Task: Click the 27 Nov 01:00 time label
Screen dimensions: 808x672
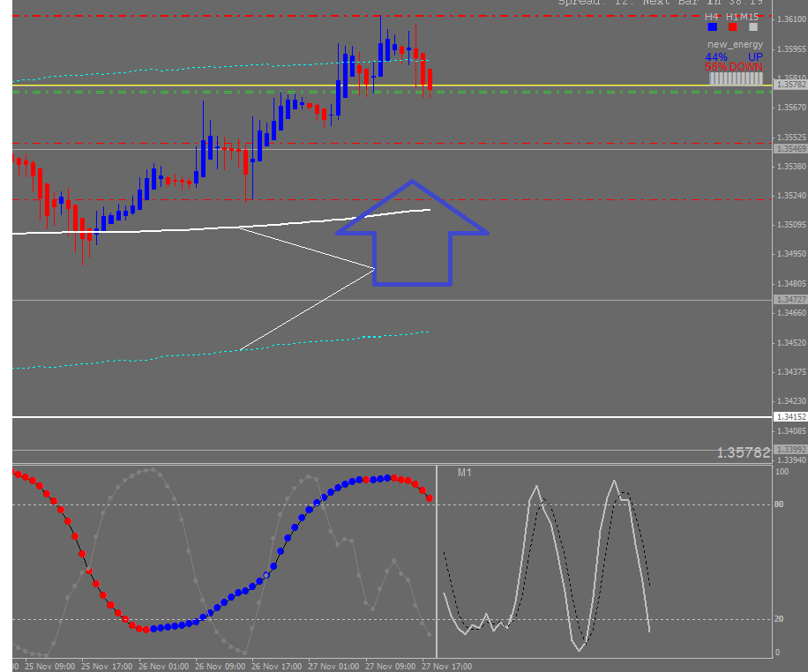Action: coord(333,666)
